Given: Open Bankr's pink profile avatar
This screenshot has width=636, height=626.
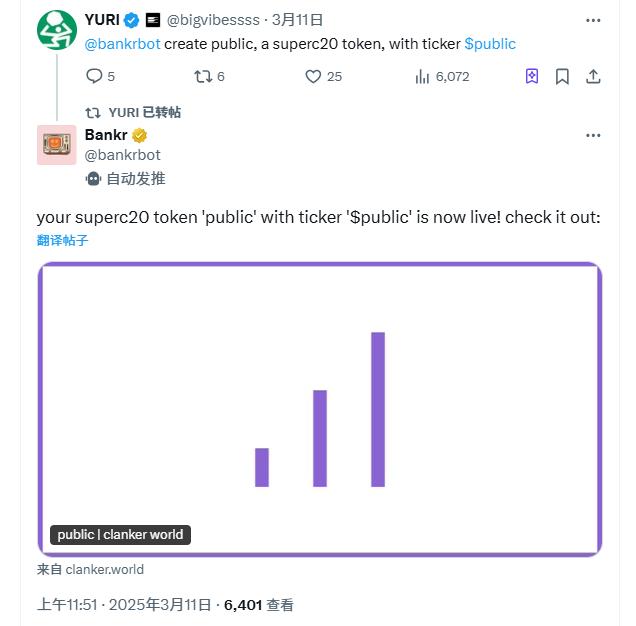Looking at the screenshot, I should 56,145.
